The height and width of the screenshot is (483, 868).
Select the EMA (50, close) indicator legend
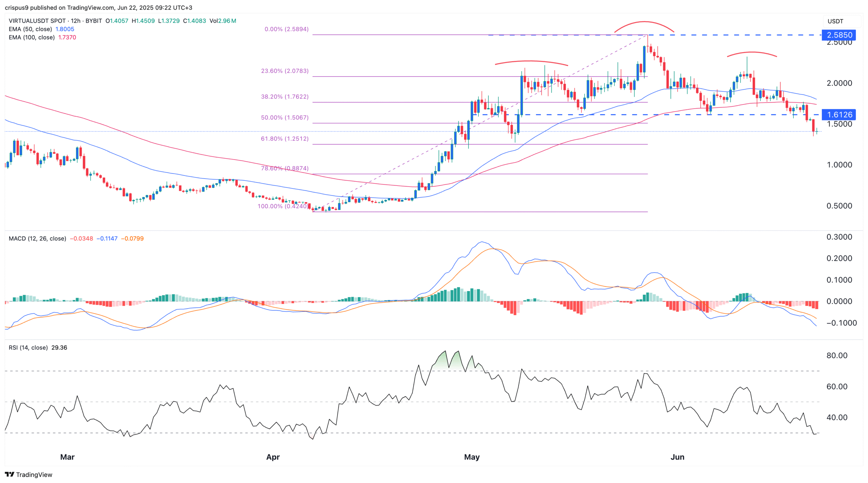30,29
